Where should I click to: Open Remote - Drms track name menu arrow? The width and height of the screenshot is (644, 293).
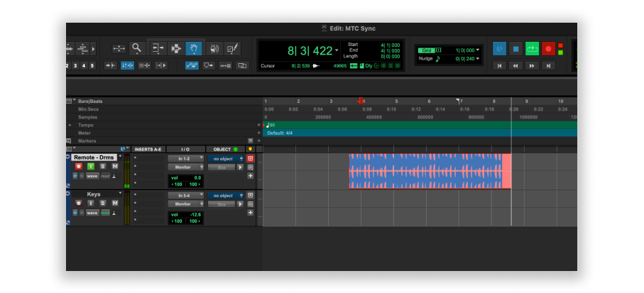coord(120,156)
